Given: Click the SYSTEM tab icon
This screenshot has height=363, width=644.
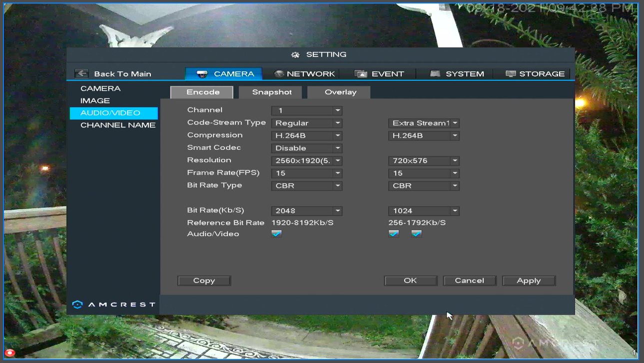Looking at the screenshot, I should point(435,74).
